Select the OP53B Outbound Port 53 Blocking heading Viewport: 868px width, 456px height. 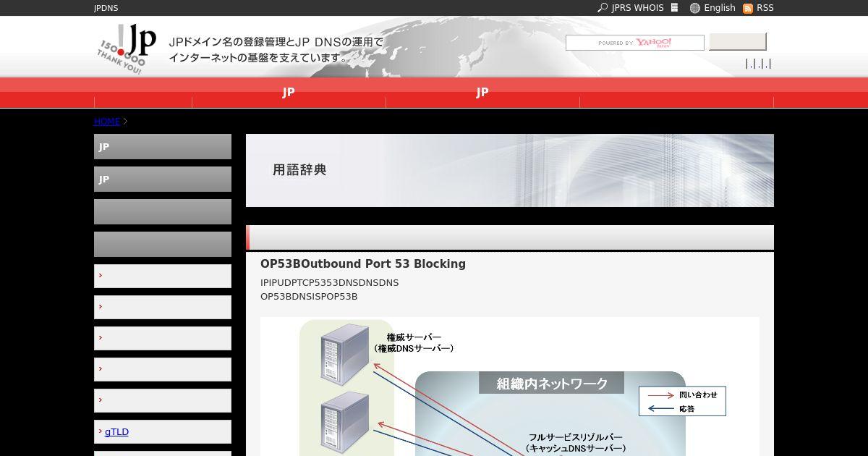(x=363, y=264)
